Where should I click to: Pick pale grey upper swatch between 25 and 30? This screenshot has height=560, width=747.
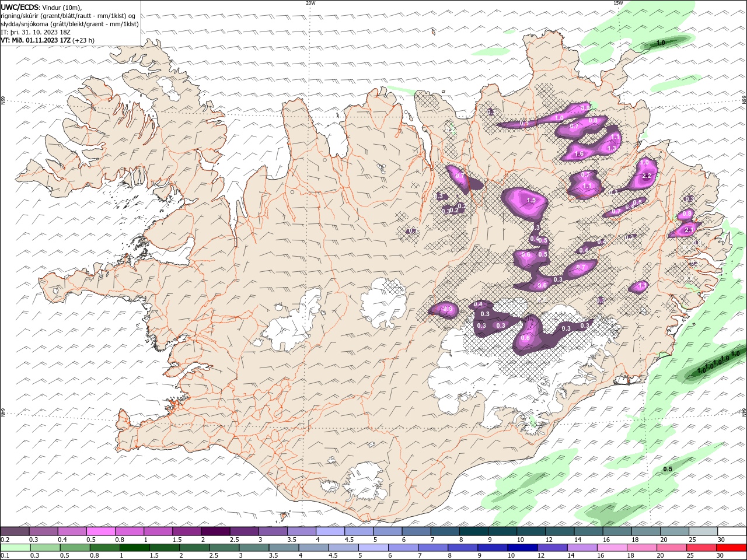703,531
